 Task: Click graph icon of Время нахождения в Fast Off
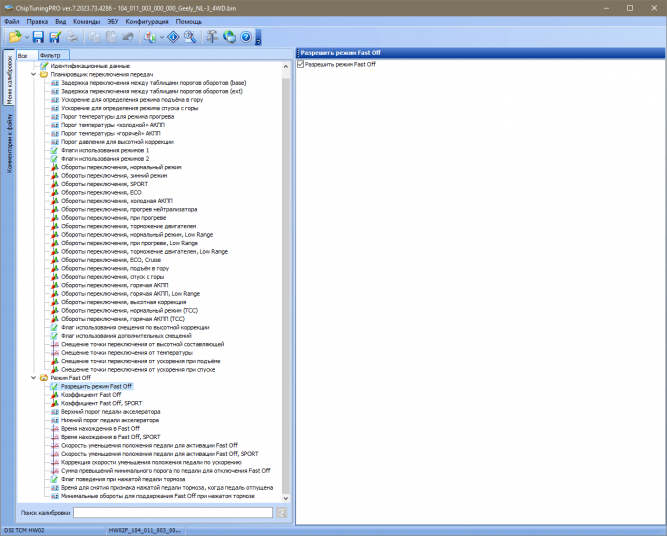coord(54,428)
